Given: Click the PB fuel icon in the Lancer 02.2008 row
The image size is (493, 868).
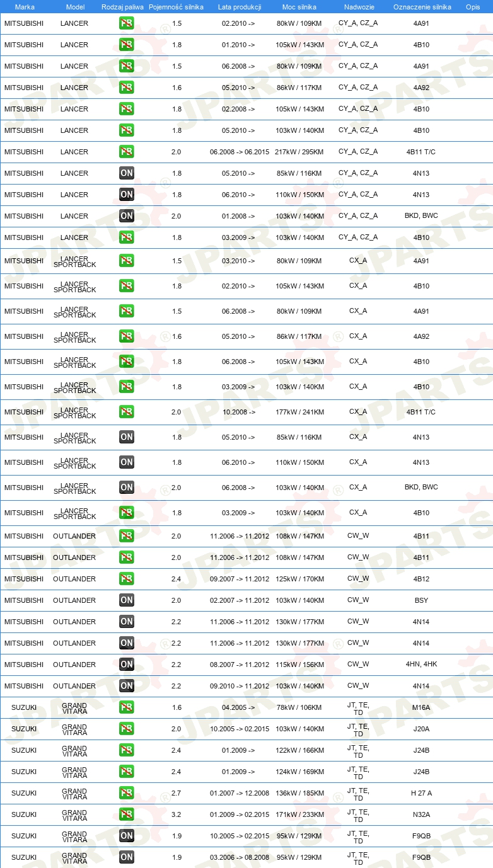Looking at the screenshot, I should [126, 109].
